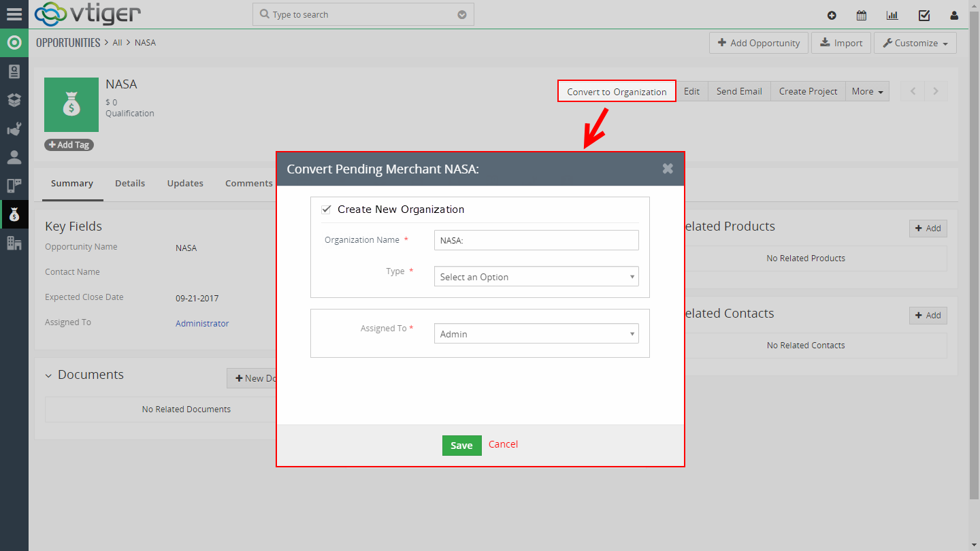Open the hamburger main menu
Screen dimensions: 980x551
tap(14, 14)
